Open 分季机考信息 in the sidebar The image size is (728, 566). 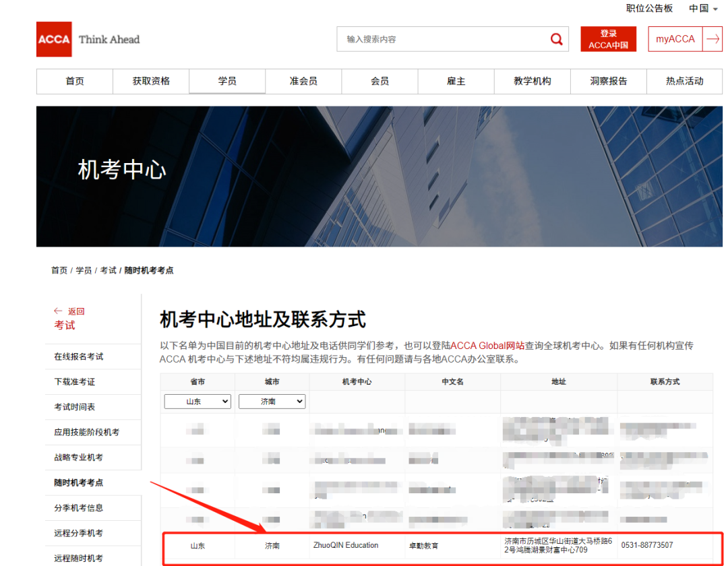tap(93, 508)
